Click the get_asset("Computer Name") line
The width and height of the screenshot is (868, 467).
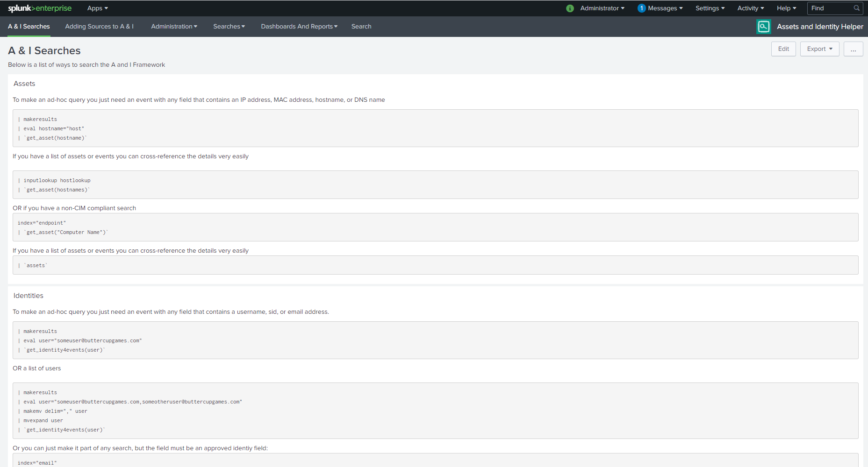63,233
